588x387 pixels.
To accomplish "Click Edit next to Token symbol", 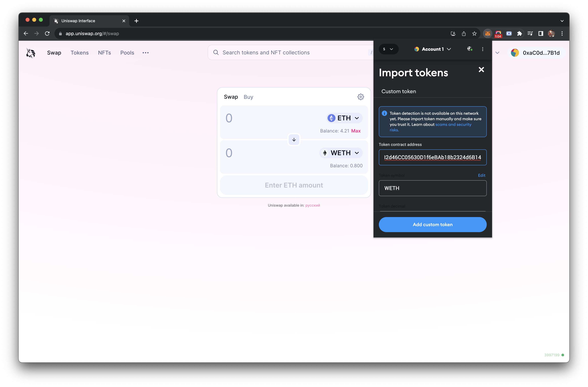I will 482,175.
